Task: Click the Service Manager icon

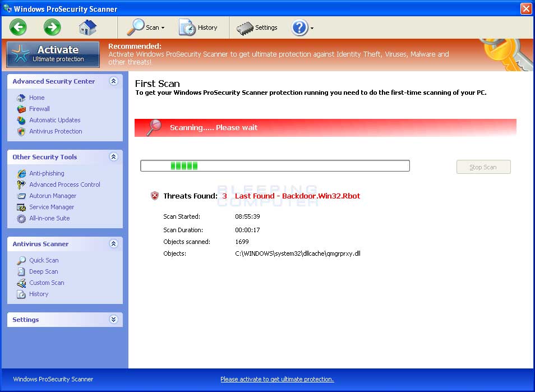Action: coord(21,207)
